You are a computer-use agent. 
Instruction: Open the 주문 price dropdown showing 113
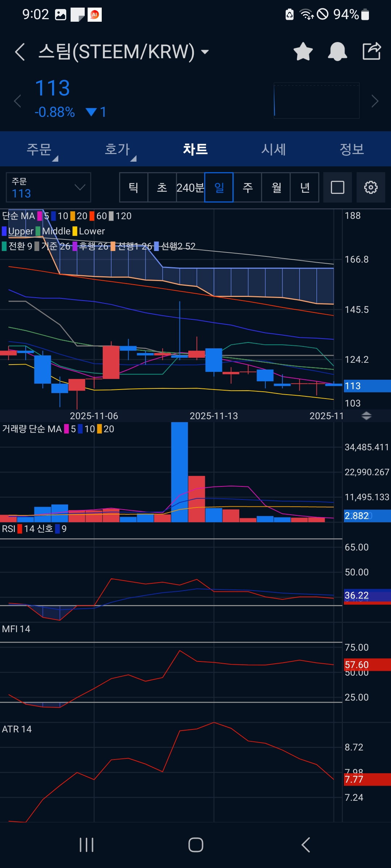pos(49,187)
